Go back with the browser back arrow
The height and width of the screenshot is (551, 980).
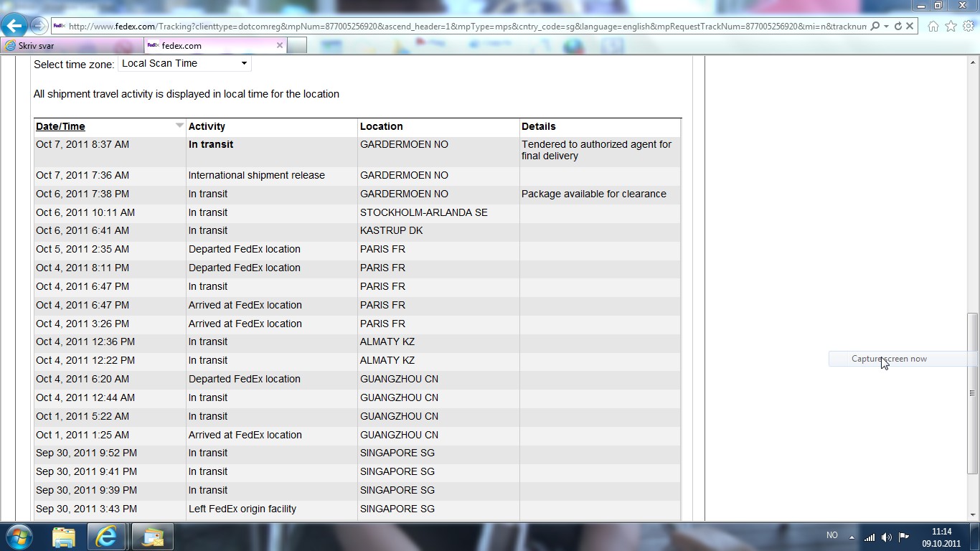[14, 26]
